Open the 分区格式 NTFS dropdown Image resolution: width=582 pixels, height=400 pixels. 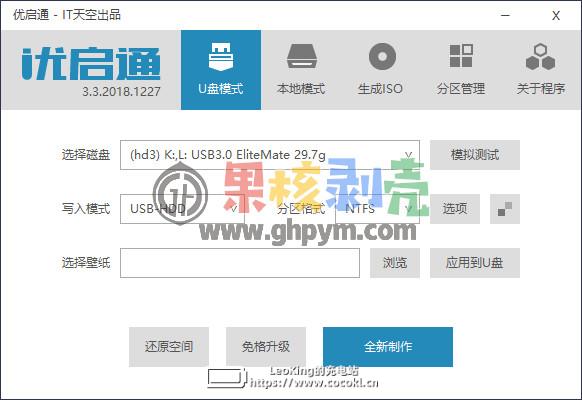(x=377, y=209)
